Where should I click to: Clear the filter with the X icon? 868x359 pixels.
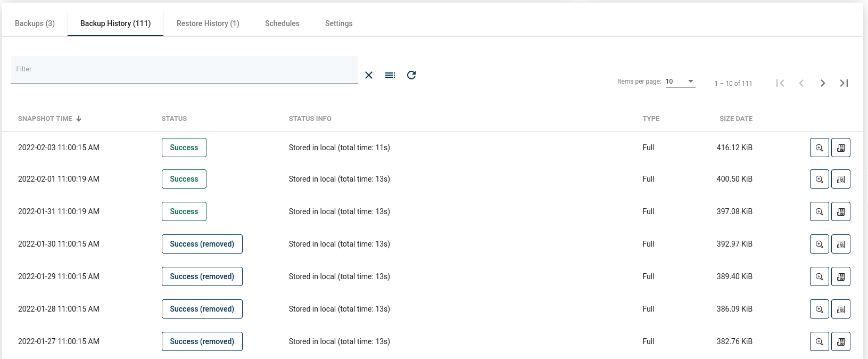(369, 75)
